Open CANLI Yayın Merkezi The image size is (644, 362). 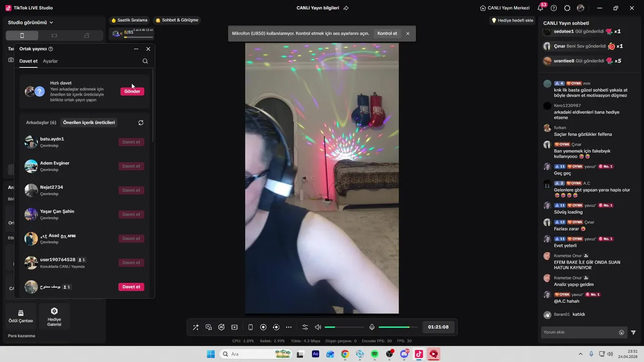[505, 8]
